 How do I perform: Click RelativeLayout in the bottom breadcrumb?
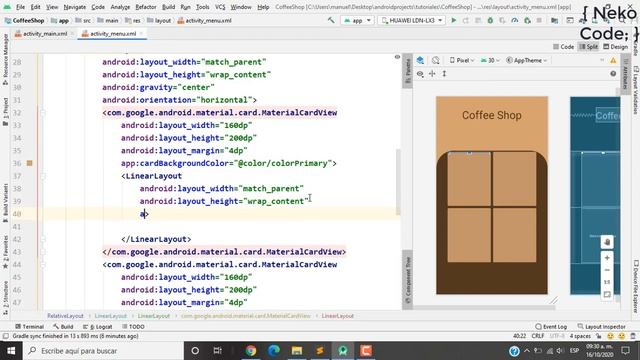click(65, 316)
